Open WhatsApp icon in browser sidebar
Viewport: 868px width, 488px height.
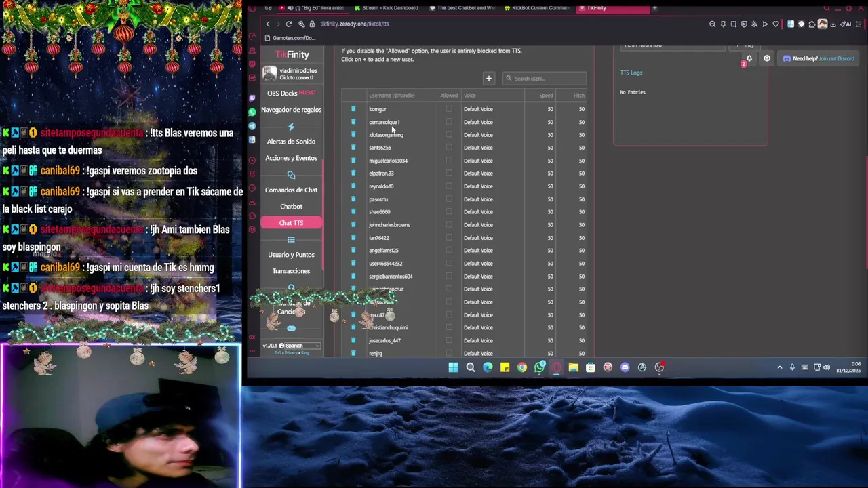tap(252, 112)
